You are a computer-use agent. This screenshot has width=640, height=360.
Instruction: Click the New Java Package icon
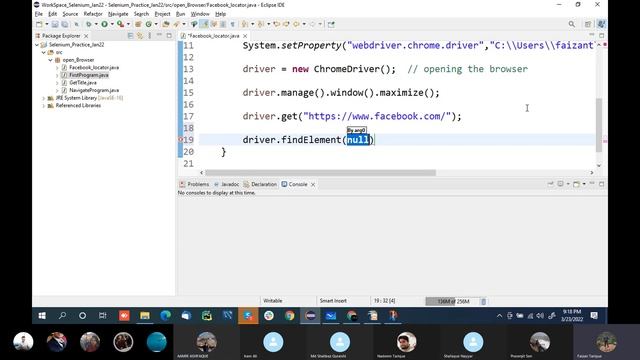pyautogui.click(x=138, y=24)
